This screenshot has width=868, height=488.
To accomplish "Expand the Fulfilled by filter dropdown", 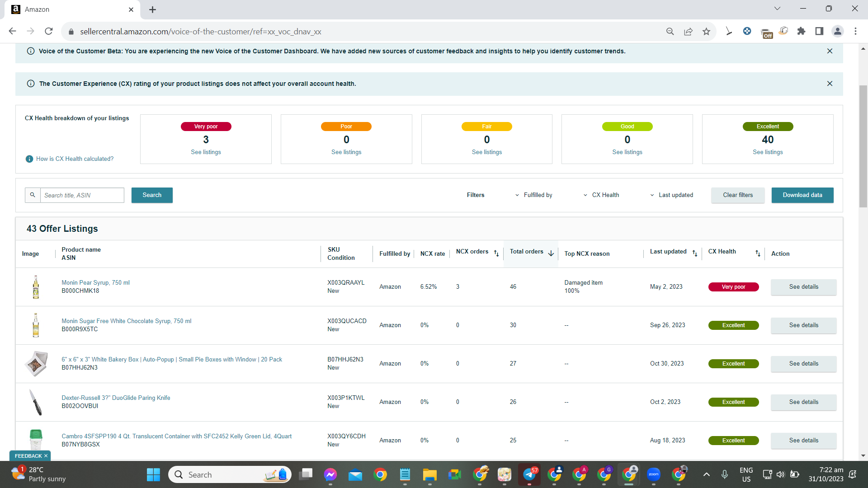I will point(534,195).
